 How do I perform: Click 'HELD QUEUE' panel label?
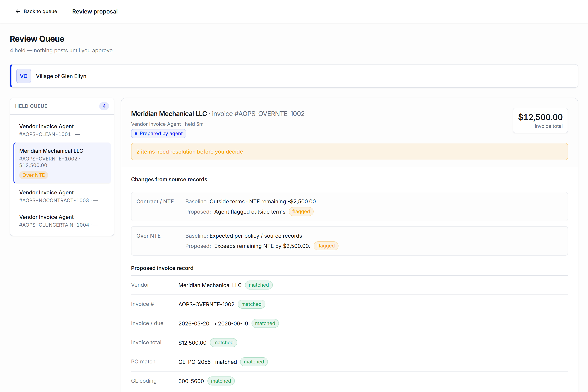(x=31, y=106)
